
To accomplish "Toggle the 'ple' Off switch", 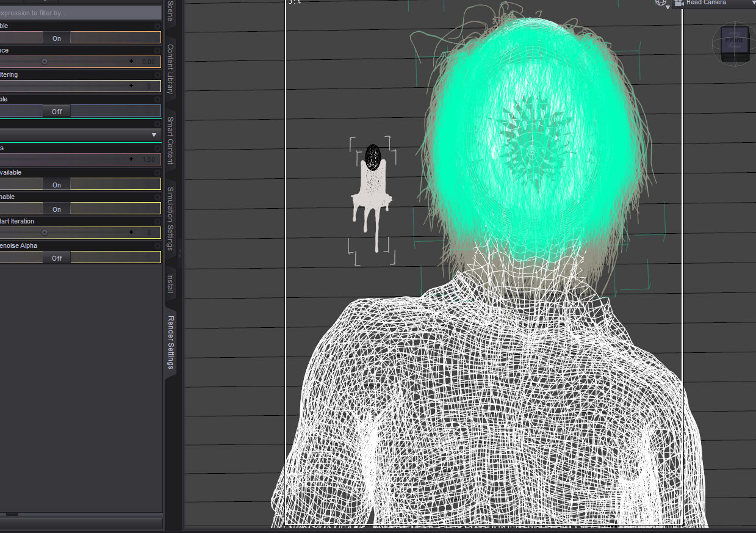I will [57, 112].
